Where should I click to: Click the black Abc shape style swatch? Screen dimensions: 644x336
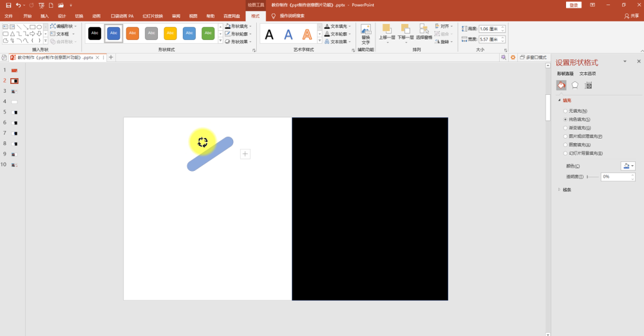pos(95,33)
